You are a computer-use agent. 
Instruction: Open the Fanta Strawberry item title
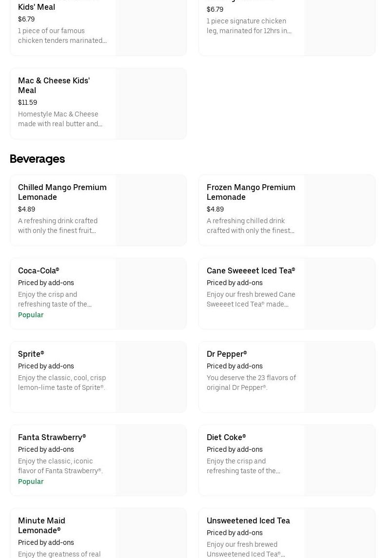52,437
